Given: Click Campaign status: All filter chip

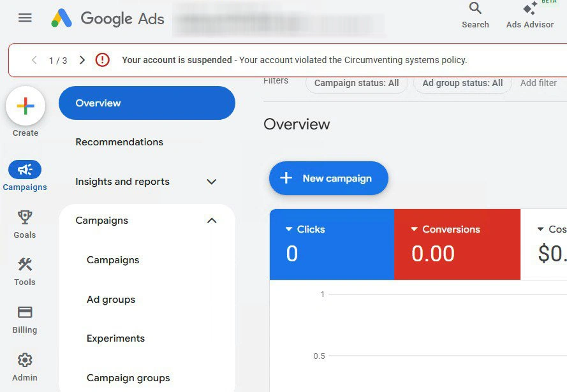Looking at the screenshot, I should [x=357, y=83].
